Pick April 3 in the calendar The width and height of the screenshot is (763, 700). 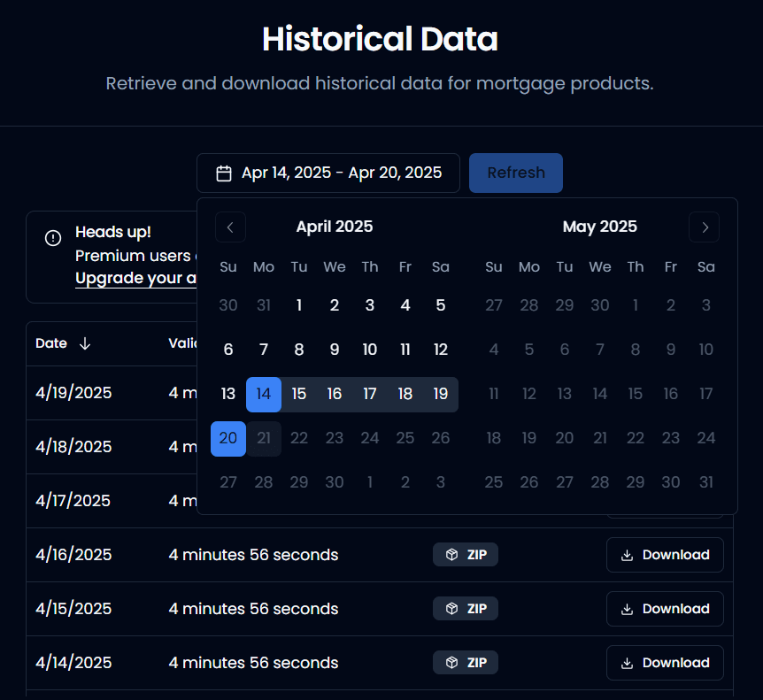tap(370, 305)
